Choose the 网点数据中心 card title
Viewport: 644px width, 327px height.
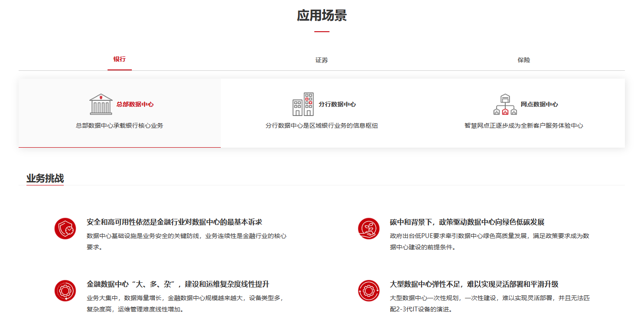click(539, 105)
